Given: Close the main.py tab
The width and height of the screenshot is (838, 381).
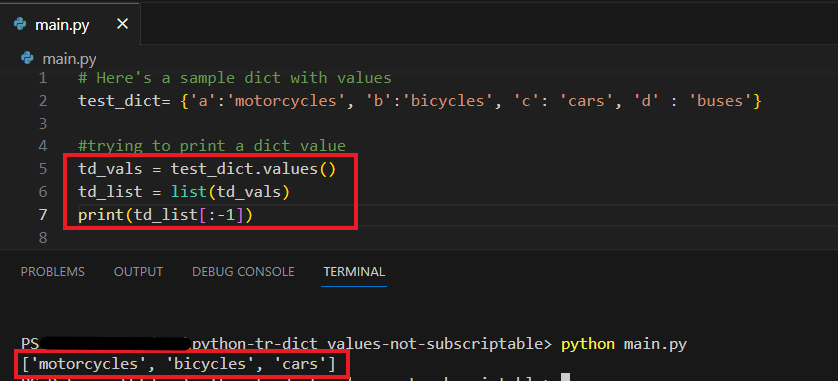Looking at the screenshot, I should (122, 24).
